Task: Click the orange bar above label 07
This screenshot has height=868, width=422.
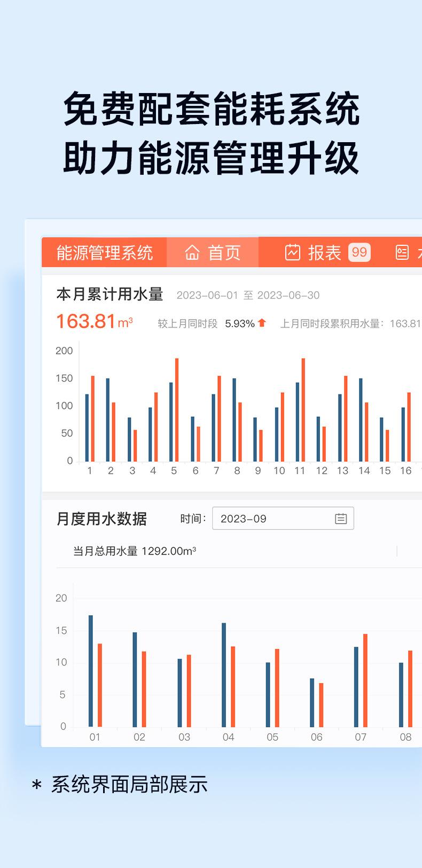Action: [x=365, y=680]
